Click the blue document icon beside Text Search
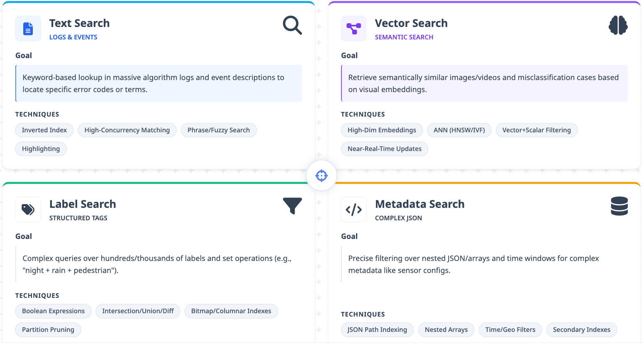Screen dimensions: 644x346 28,29
